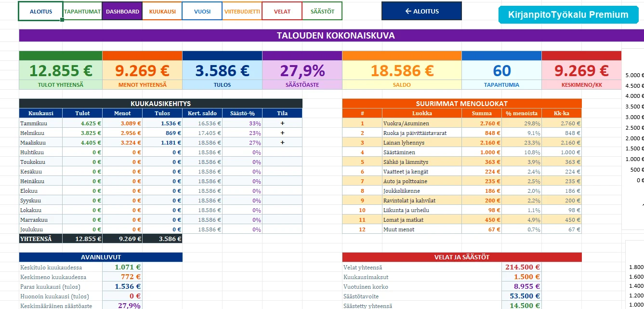Open the SÄÄSTÖT tab
This screenshot has height=309, width=644.
click(x=322, y=11)
